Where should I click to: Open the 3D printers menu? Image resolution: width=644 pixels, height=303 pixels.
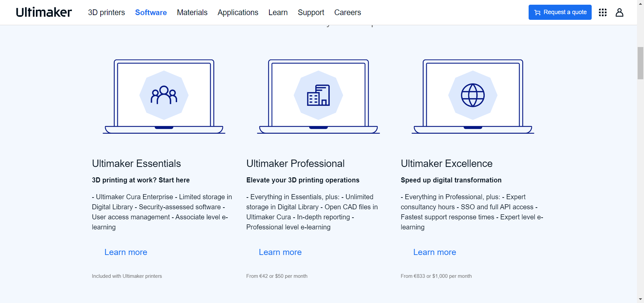[x=106, y=12]
